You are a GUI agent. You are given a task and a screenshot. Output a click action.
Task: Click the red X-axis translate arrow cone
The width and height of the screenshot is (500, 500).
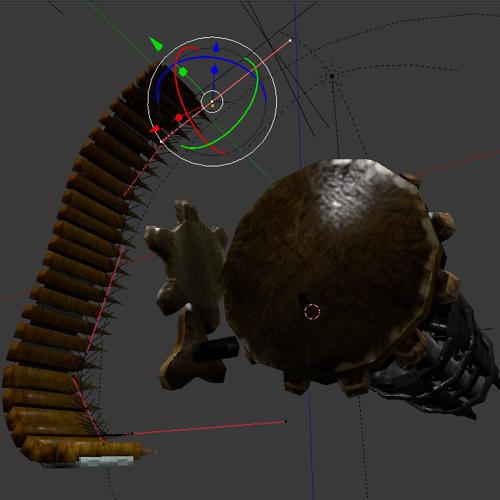point(155,129)
